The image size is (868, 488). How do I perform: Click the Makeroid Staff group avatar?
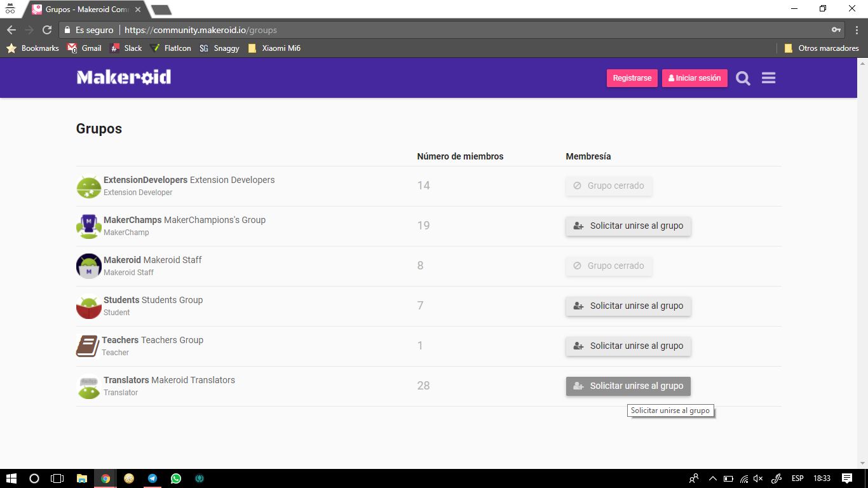click(88, 266)
